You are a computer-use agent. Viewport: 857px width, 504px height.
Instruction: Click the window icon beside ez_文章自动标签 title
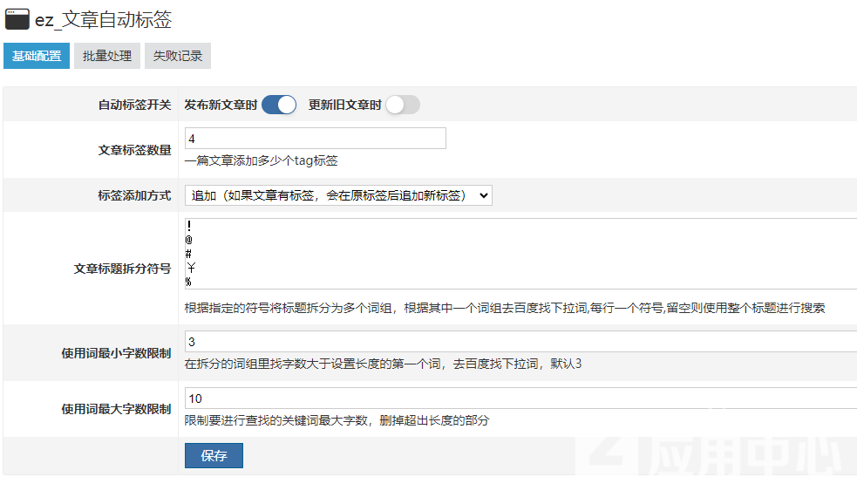click(17, 19)
